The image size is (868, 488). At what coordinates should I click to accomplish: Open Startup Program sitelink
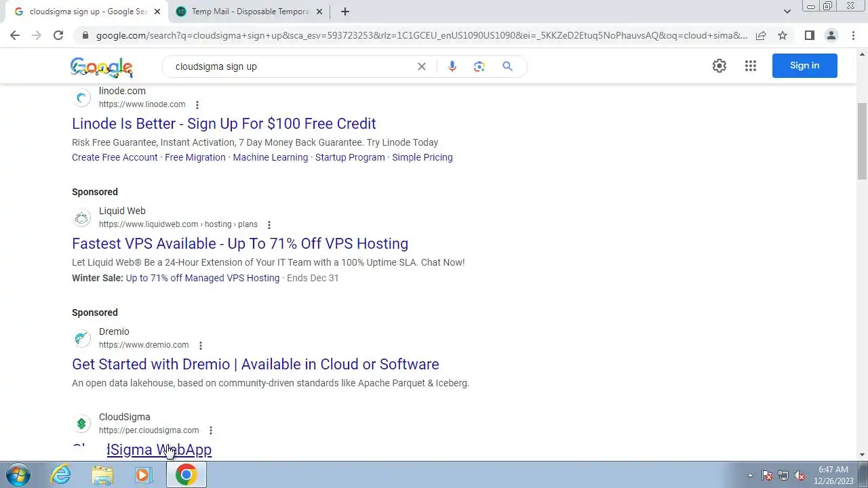350,157
